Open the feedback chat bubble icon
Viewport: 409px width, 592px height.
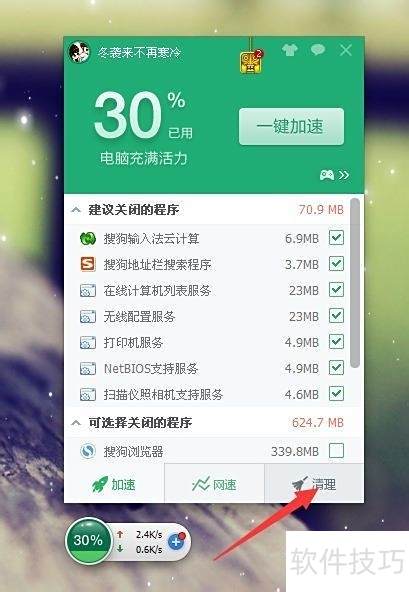318,49
